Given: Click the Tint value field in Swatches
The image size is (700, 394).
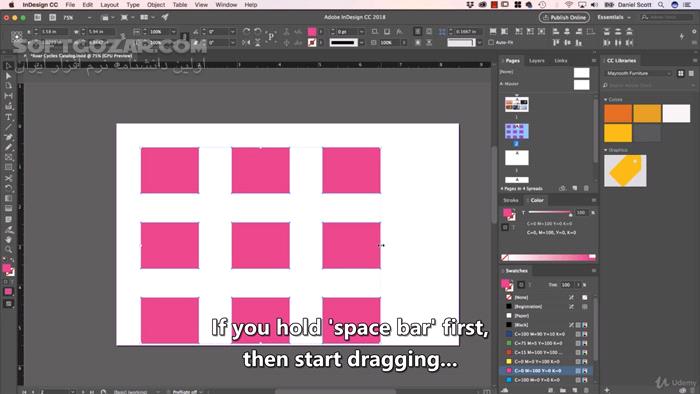Looking at the screenshot, I should 567,285.
